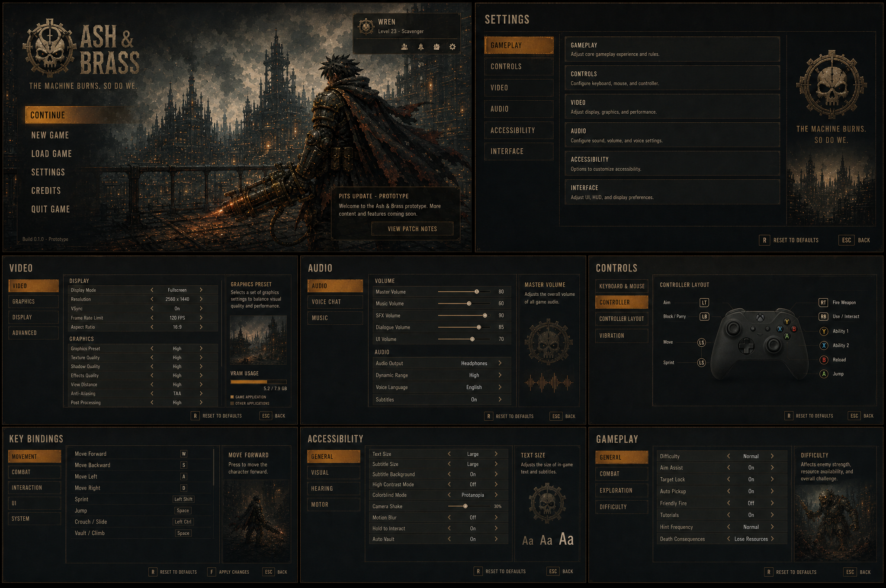The height and width of the screenshot is (588, 886).
Task: Click Quit Game on the main menu
Action: coord(51,209)
